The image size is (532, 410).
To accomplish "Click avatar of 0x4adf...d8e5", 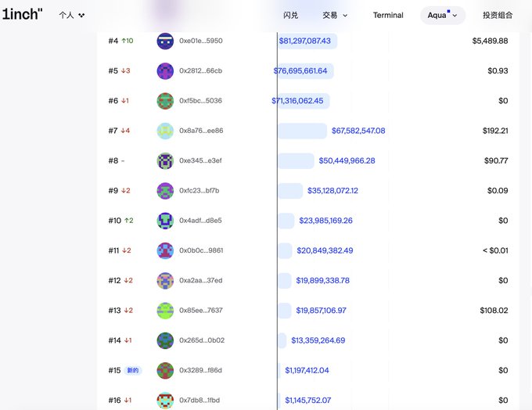I will [165, 221].
